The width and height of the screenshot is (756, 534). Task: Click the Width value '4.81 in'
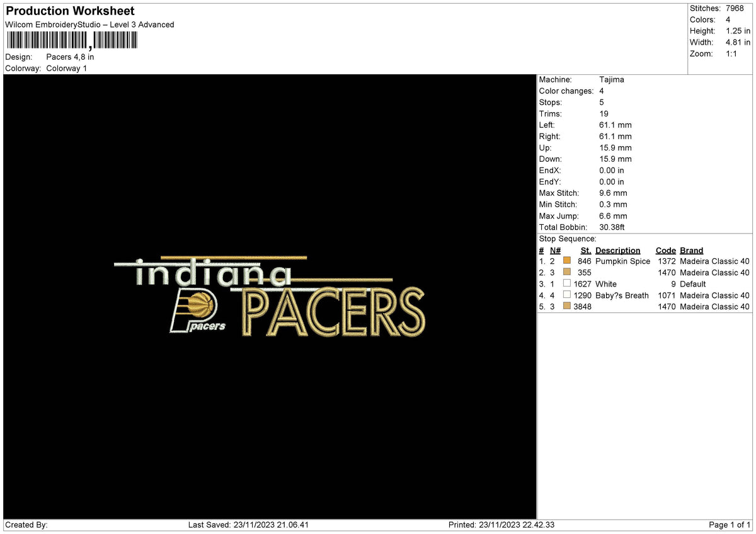click(x=738, y=42)
